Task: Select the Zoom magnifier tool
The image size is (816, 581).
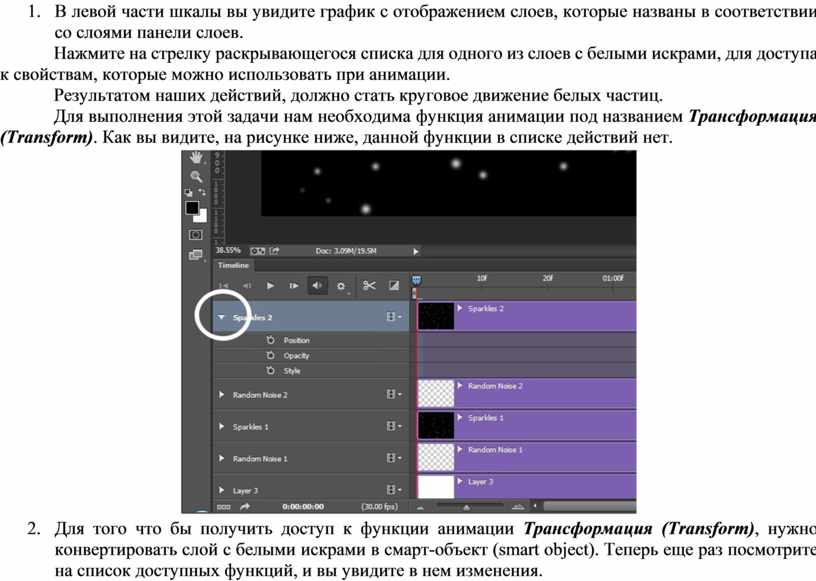Action: coord(196,175)
